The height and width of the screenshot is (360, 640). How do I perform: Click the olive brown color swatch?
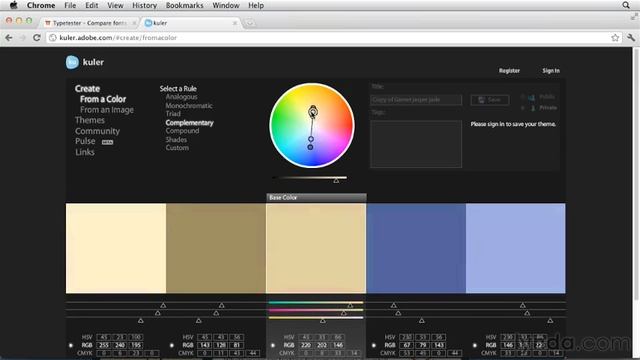click(216, 248)
